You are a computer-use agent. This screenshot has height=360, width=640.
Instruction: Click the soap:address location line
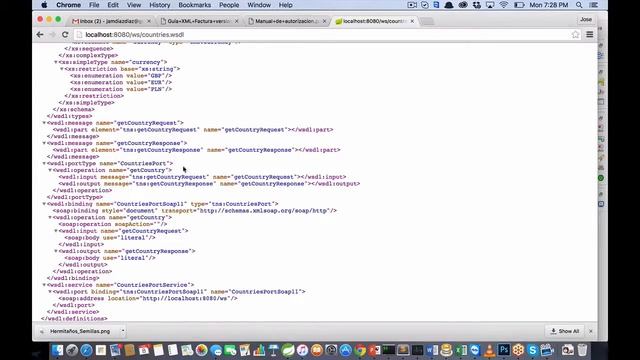[148, 298]
